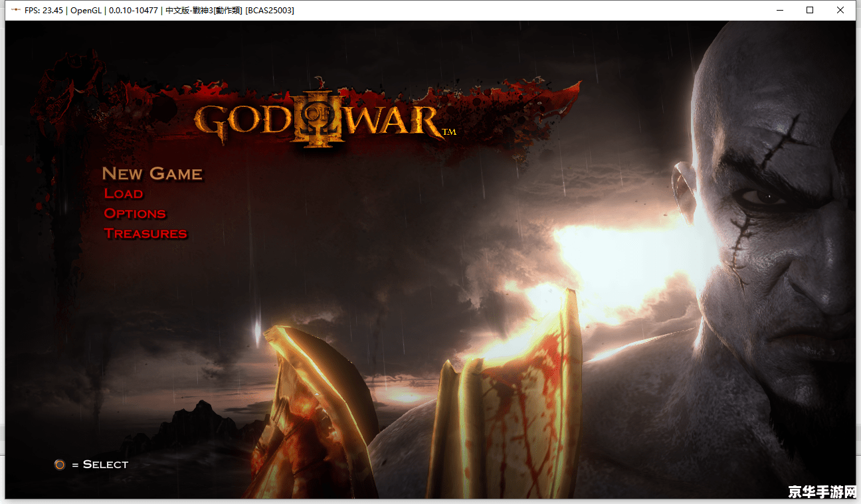Click the '= Select' hint text

click(x=100, y=464)
